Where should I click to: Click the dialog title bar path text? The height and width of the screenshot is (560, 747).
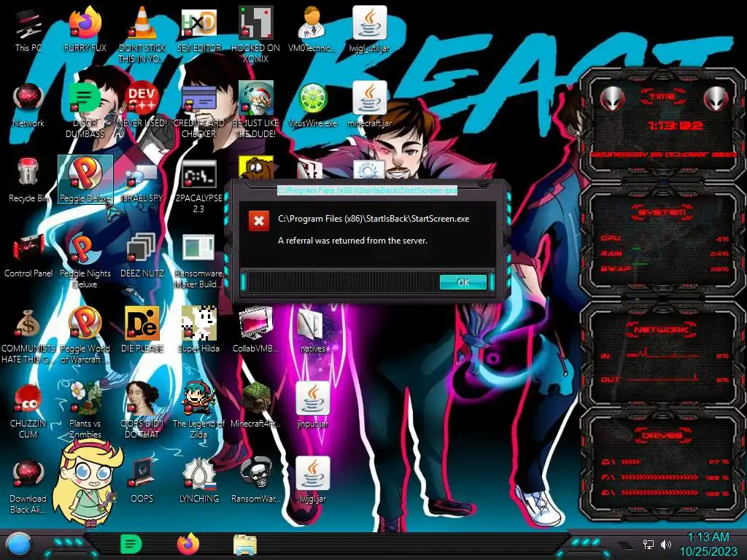pyautogui.click(x=368, y=190)
